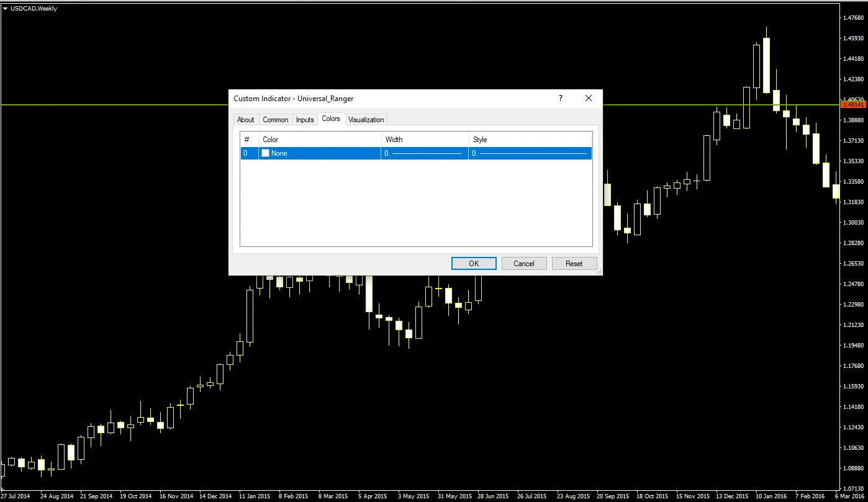
Task: Close the Custom Indicator dialog
Action: pos(589,98)
